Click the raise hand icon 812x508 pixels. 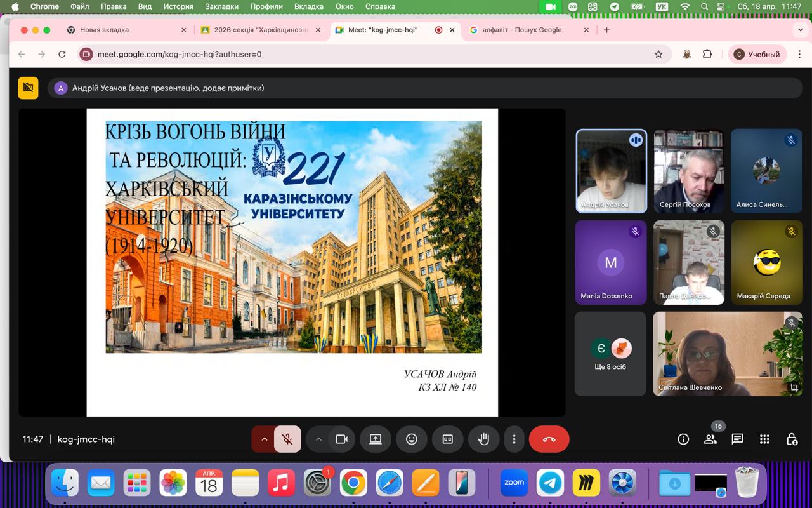[483, 439]
